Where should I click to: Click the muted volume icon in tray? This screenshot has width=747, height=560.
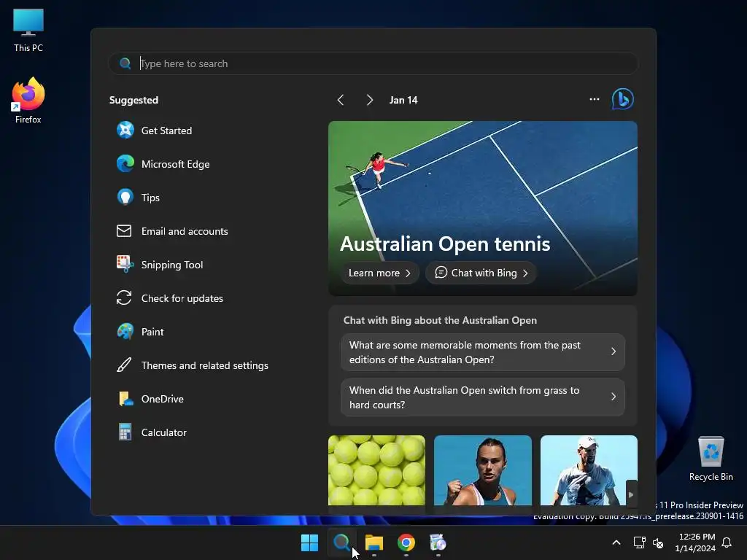658,542
